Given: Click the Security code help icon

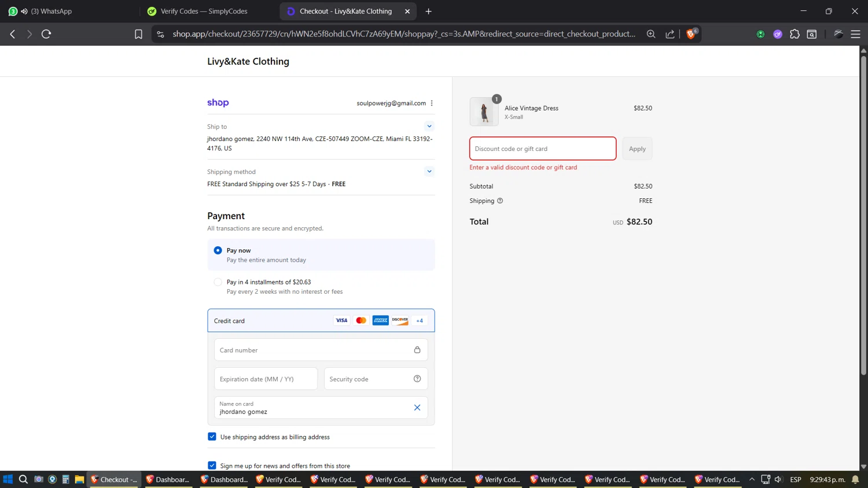Looking at the screenshot, I should [x=417, y=379].
